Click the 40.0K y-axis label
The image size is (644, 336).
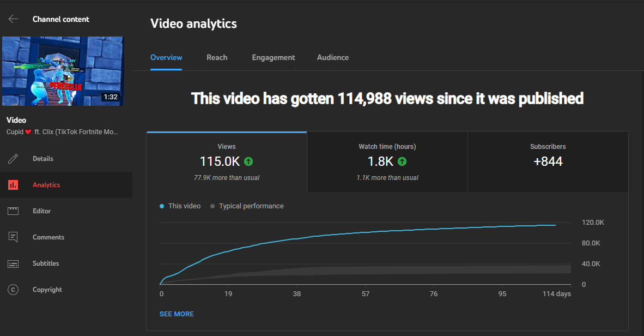591,264
